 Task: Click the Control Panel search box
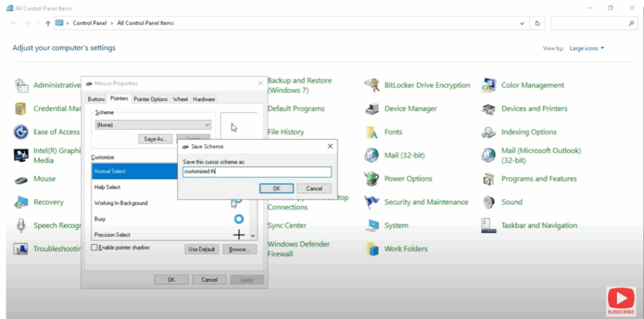(x=594, y=23)
